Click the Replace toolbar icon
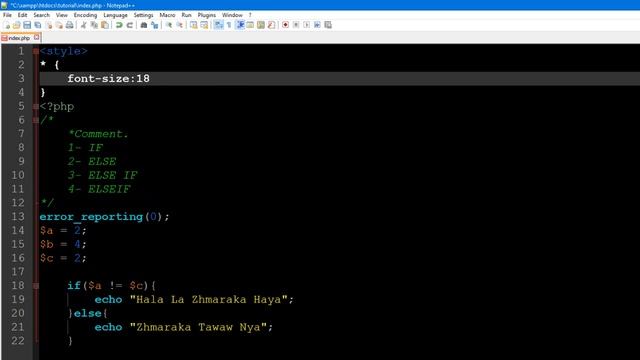 click(x=154, y=25)
